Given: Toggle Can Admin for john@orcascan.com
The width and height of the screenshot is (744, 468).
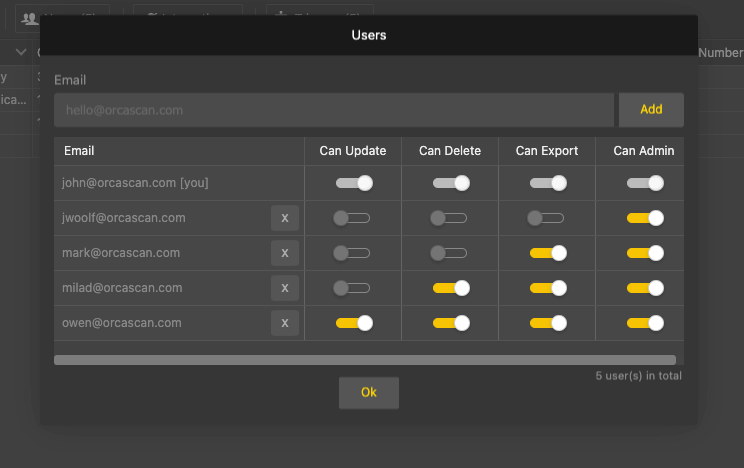Looking at the screenshot, I should pyautogui.click(x=645, y=183).
